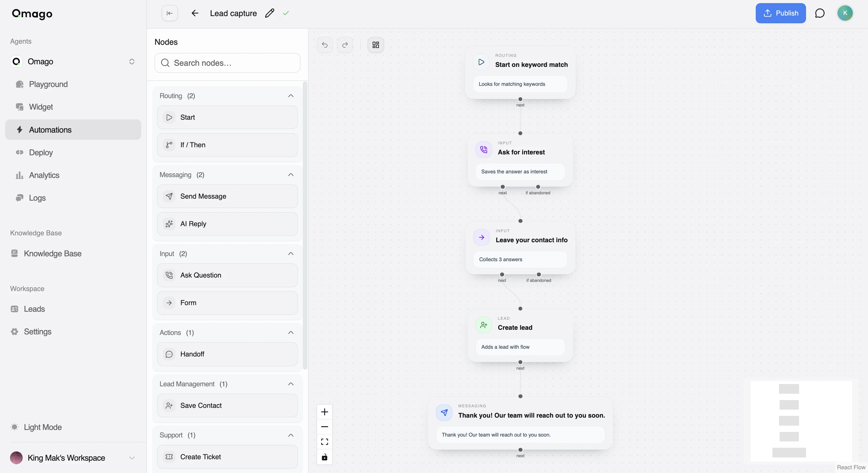This screenshot has height=473, width=868.
Task: Collapse the Messaging node group
Action: click(291, 175)
